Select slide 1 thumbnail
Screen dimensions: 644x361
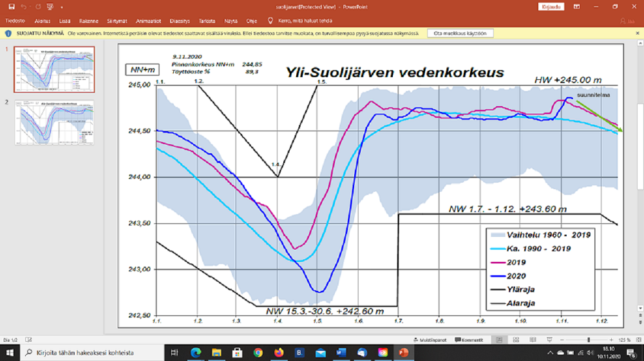pos(54,69)
